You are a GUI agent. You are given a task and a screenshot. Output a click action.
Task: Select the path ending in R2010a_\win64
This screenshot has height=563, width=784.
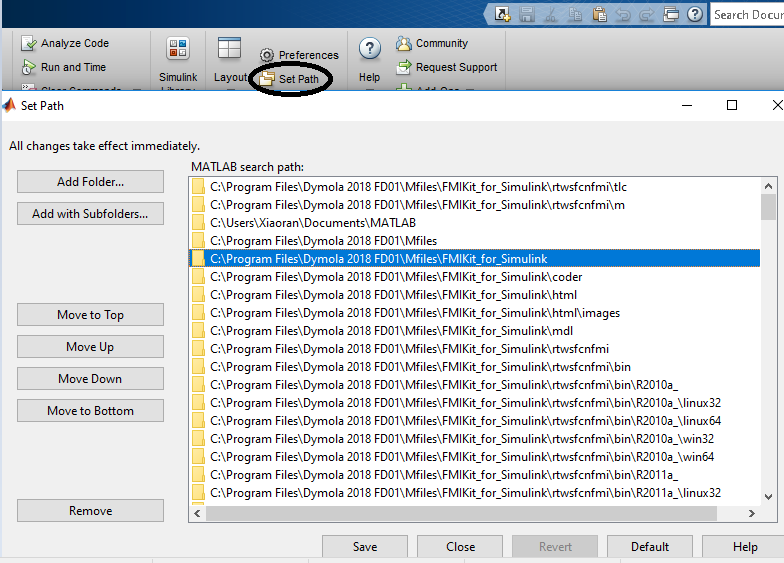pos(474,457)
